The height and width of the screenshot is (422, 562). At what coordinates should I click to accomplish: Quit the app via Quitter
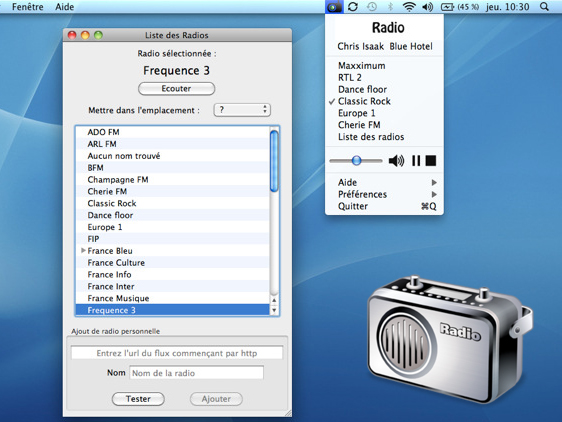[384, 206]
